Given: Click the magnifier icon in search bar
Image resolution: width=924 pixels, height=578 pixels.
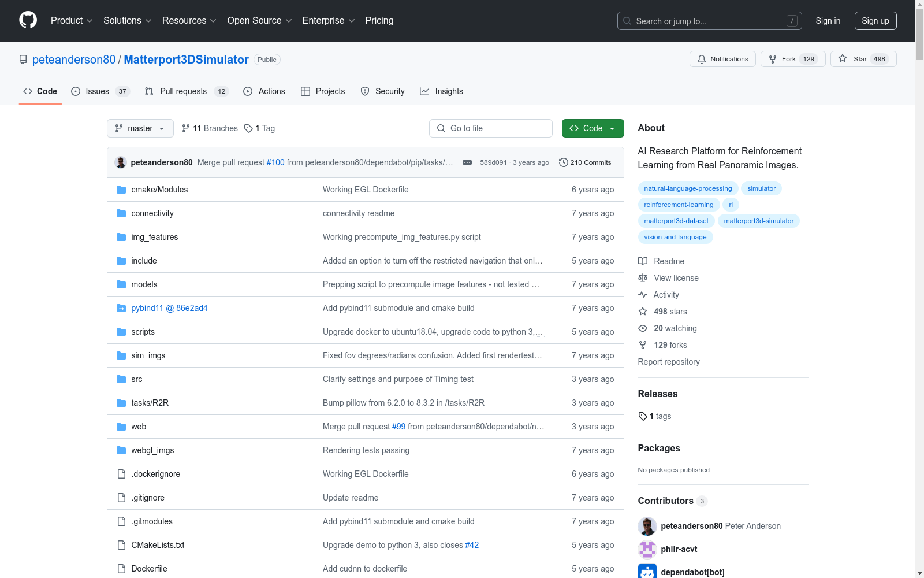Looking at the screenshot, I should (627, 21).
